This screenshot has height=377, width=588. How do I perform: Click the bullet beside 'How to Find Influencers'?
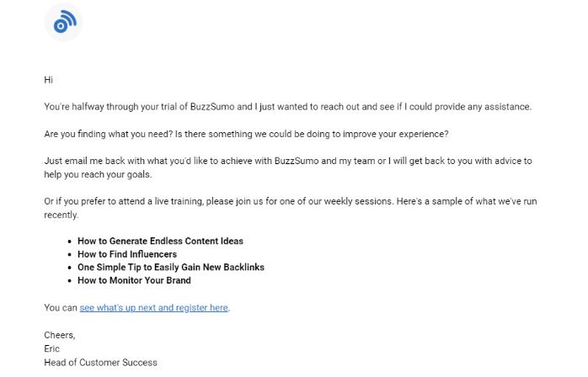point(69,254)
